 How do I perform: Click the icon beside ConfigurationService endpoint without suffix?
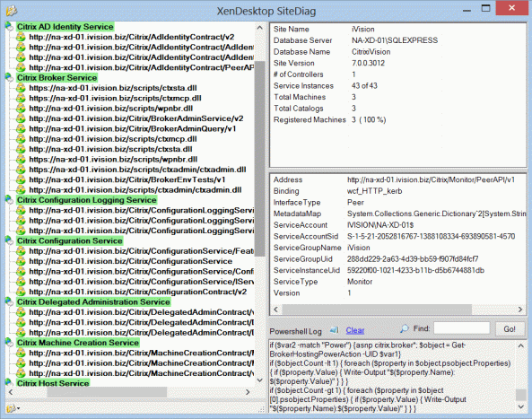[21, 261]
